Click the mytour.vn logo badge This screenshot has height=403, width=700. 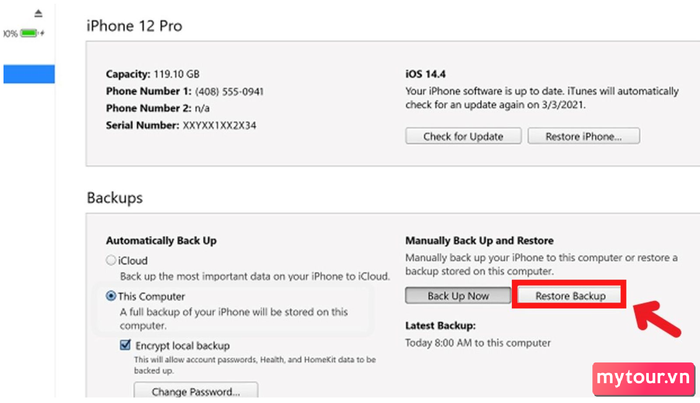point(644,378)
